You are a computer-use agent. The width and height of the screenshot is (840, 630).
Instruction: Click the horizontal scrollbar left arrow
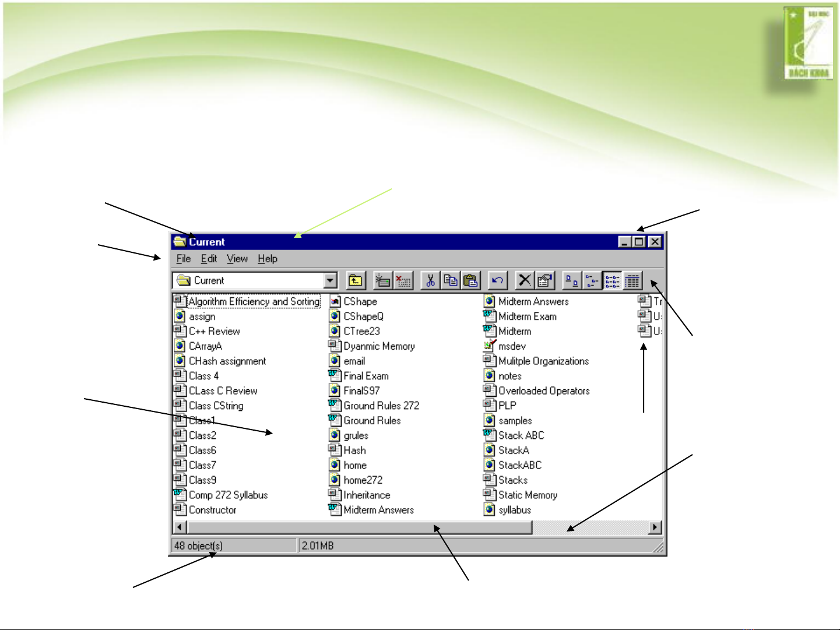tap(180, 527)
